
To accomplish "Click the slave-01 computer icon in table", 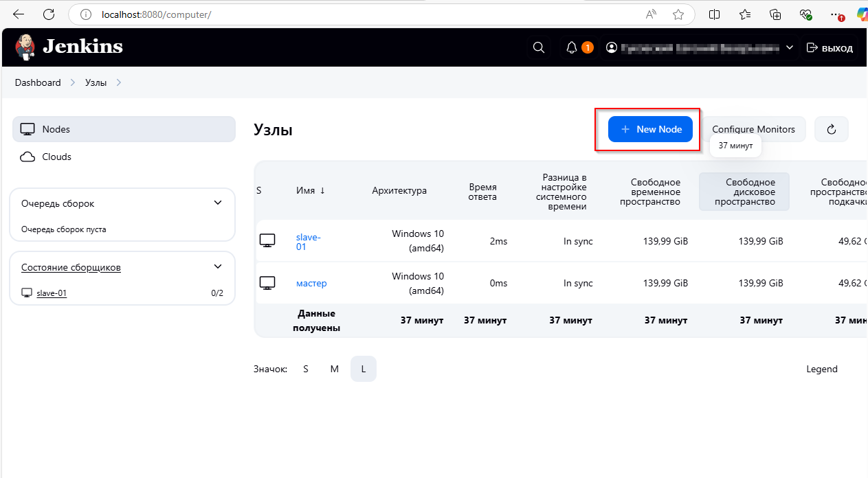I will pyautogui.click(x=267, y=240).
